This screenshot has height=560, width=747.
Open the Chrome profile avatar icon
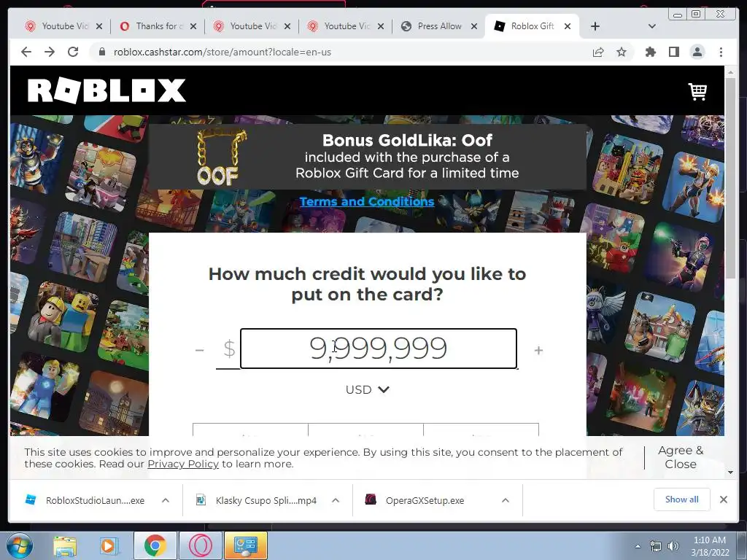point(697,52)
